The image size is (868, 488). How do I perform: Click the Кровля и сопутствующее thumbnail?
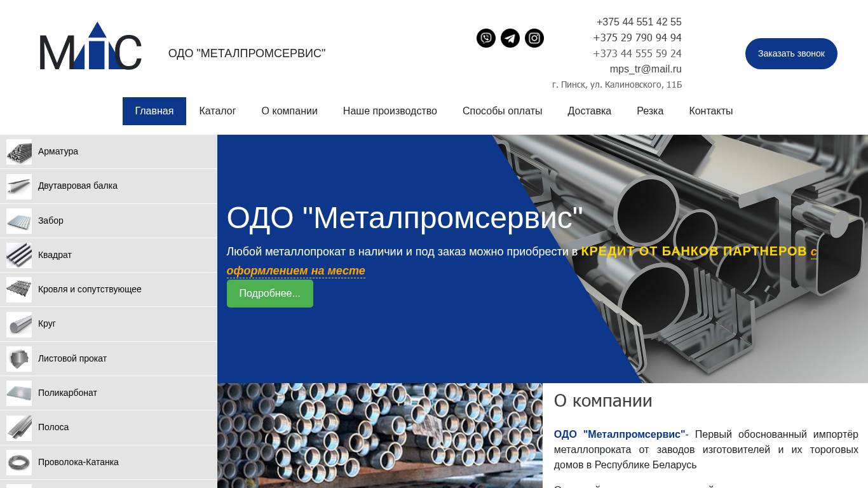(19, 290)
